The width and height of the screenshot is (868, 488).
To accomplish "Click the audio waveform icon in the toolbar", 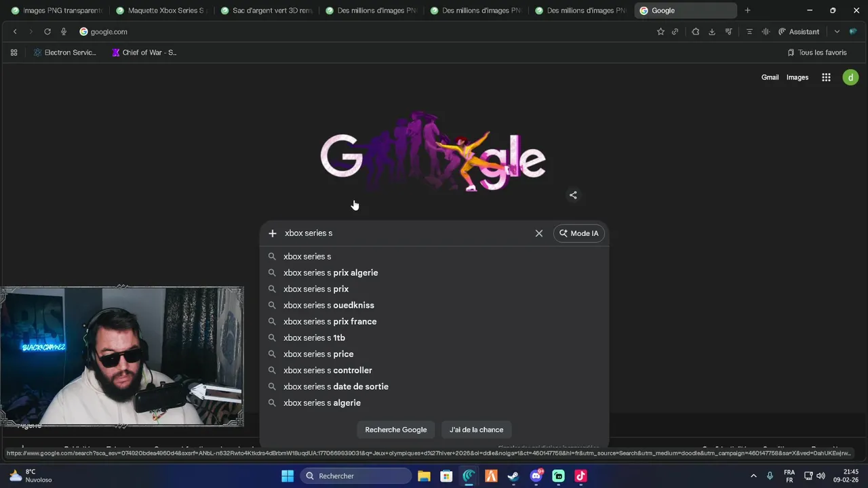I will pyautogui.click(x=766, y=32).
